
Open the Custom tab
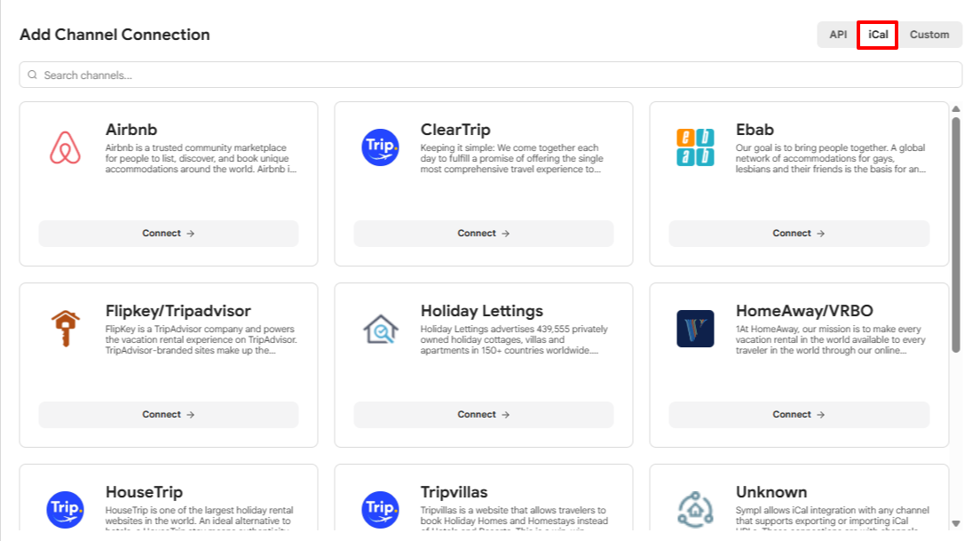pyautogui.click(x=929, y=35)
